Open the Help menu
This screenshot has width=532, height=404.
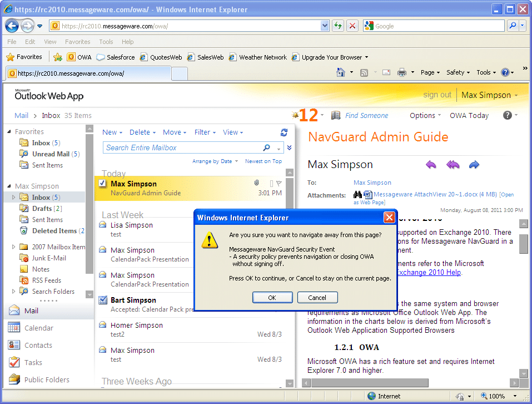[x=127, y=42]
